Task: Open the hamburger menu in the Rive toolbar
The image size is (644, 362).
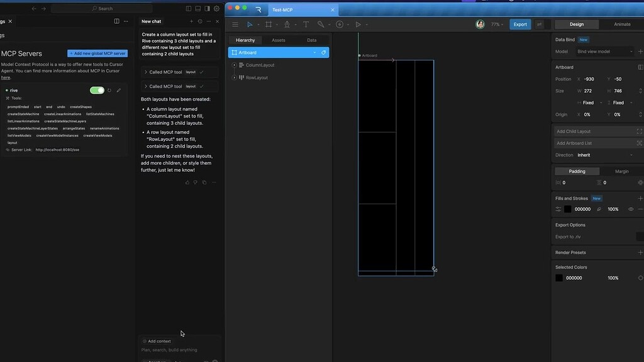Action: tap(235, 25)
